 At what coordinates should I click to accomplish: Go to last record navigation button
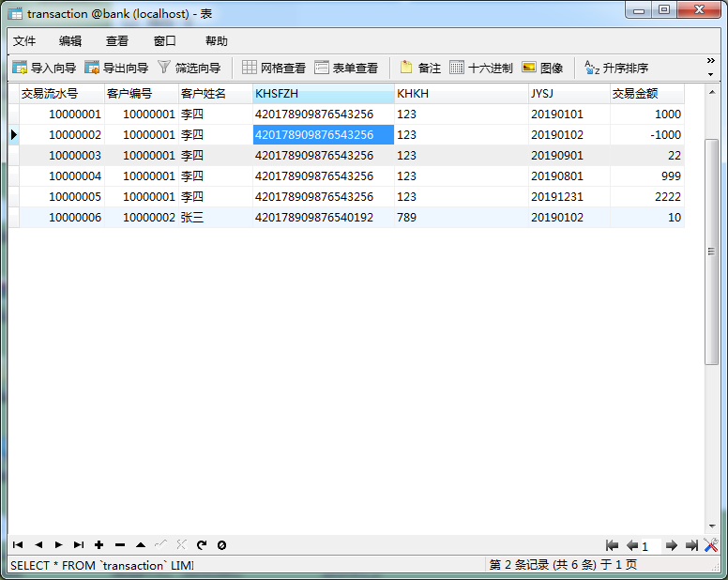pos(79,544)
